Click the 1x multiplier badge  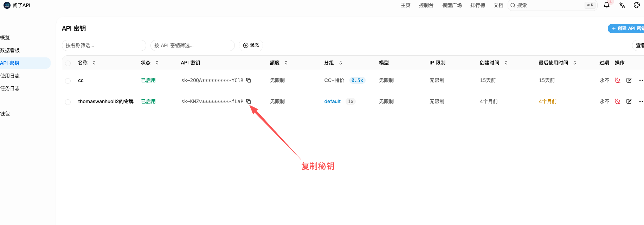coord(350,101)
